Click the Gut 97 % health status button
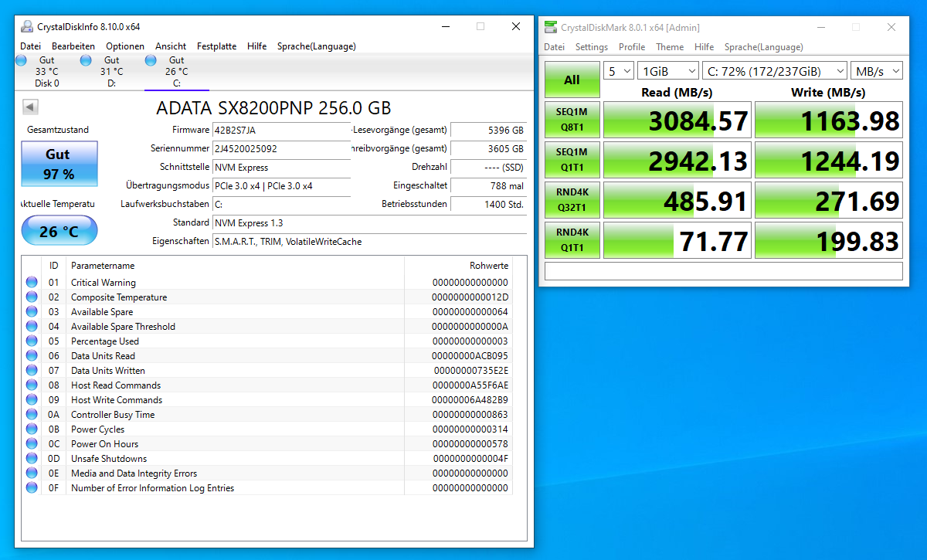 coord(58,164)
